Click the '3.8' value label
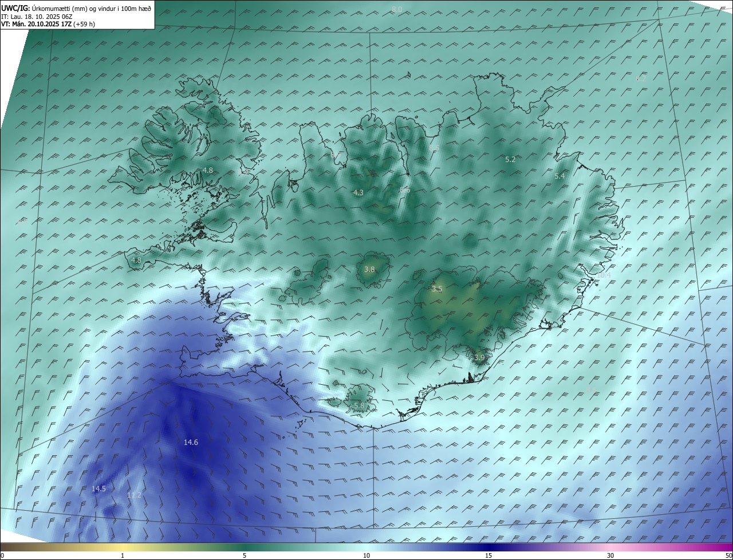 point(370,270)
